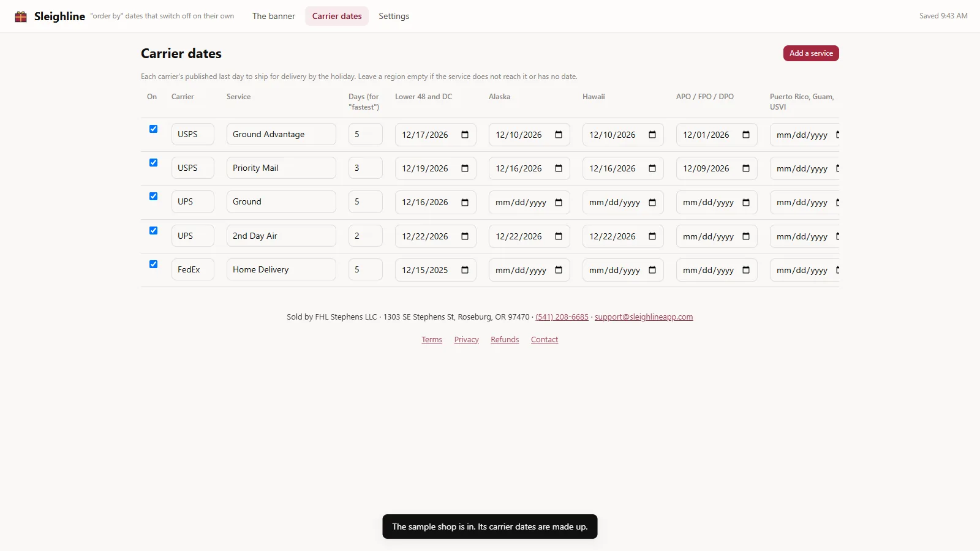Open the Refunds link
The image size is (980, 551).
(505, 340)
